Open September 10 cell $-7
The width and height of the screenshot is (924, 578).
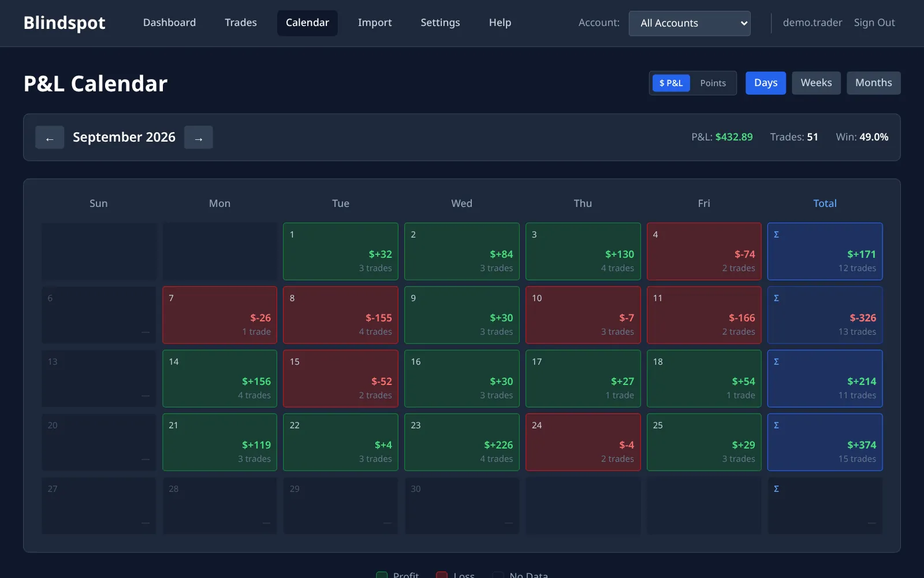pos(583,315)
